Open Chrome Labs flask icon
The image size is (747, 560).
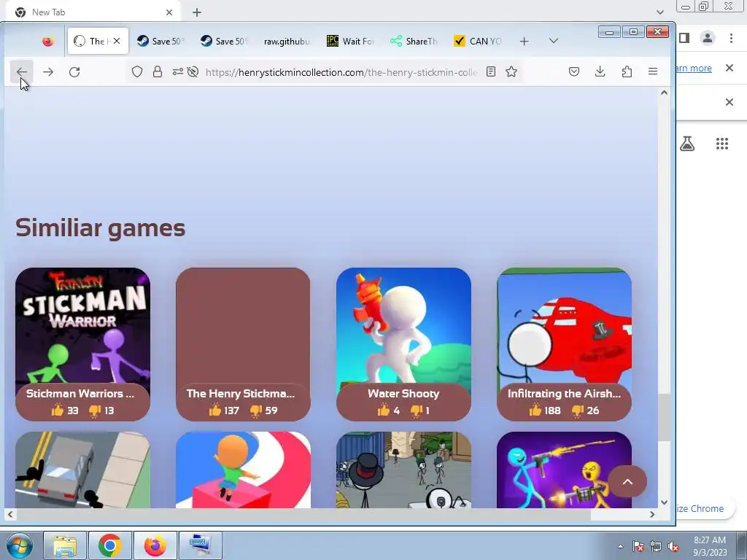point(687,144)
